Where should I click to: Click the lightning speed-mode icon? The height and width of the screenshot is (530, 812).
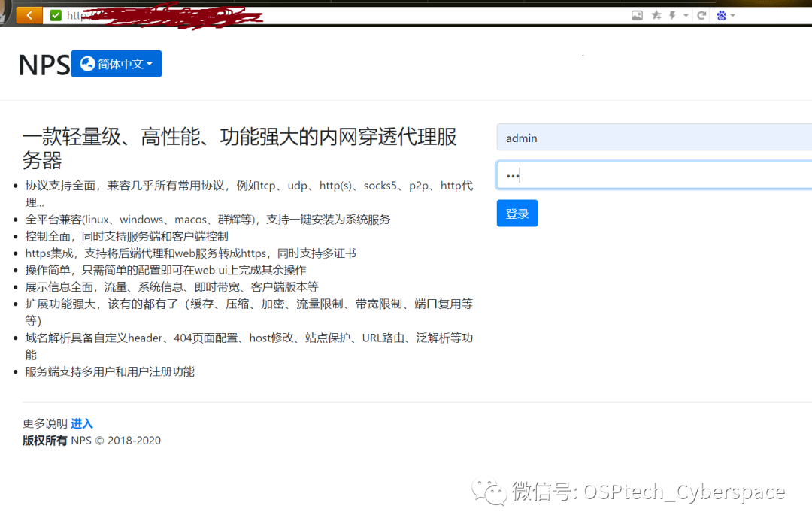(x=673, y=16)
